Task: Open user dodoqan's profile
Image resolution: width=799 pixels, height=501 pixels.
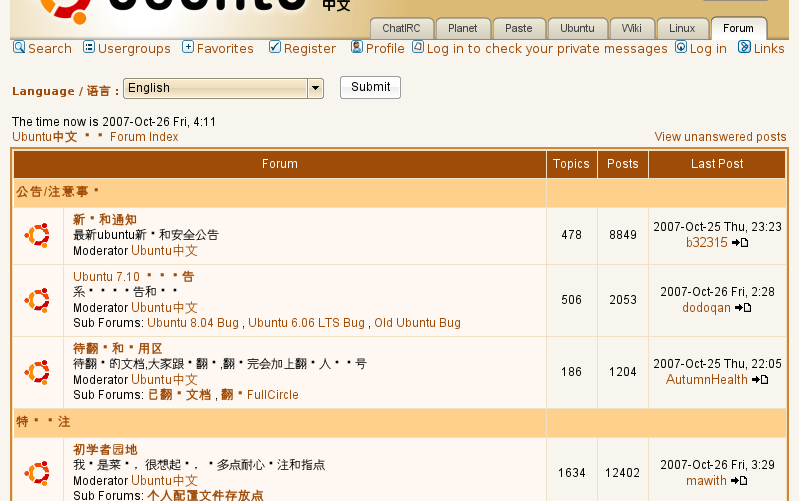Action: [x=706, y=308]
